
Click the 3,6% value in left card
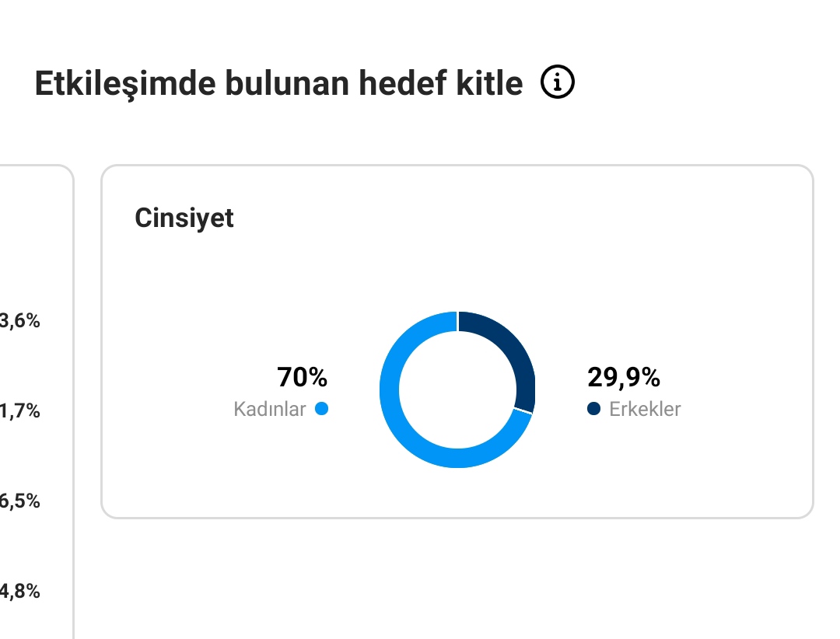coord(19,320)
